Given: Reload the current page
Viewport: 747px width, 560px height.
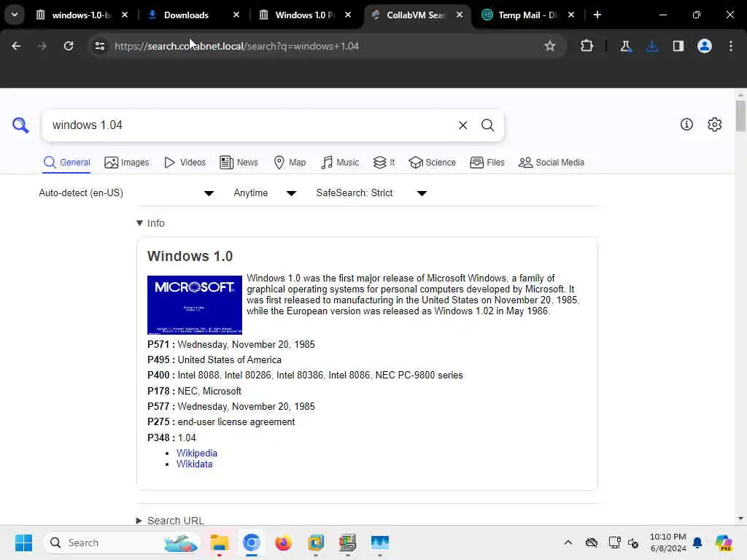Looking at the screenshot, I should coord(69,46).
